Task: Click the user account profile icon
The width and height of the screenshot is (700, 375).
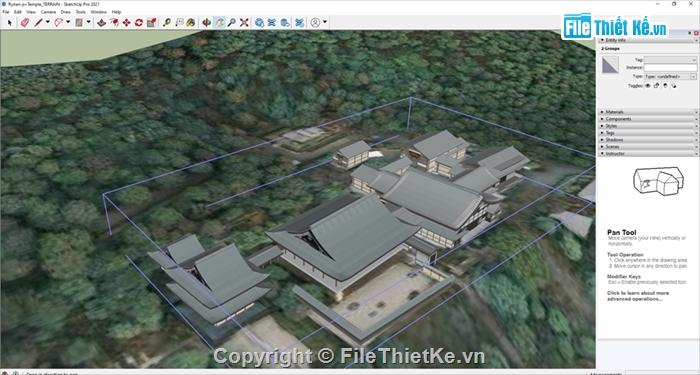Action: pyautogui.click(x=316, y=22)
